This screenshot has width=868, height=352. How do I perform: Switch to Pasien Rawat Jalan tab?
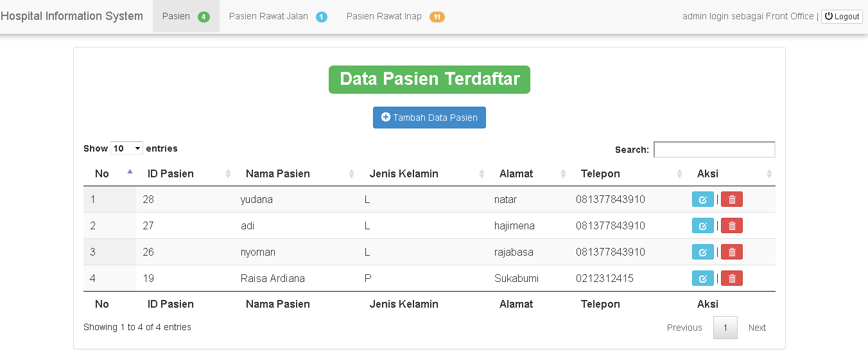pyautogui.click(x=278, y=16)
